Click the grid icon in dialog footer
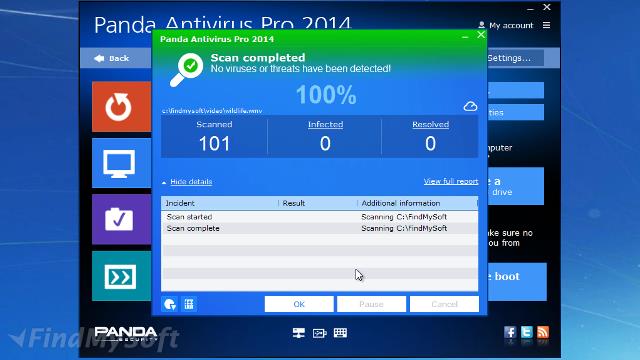 pos(189,304)
